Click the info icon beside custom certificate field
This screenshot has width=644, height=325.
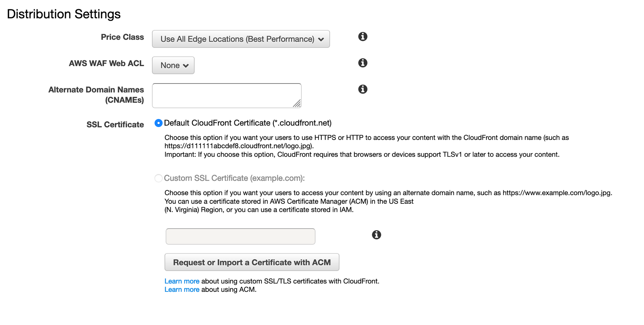[x=376, y=235]
